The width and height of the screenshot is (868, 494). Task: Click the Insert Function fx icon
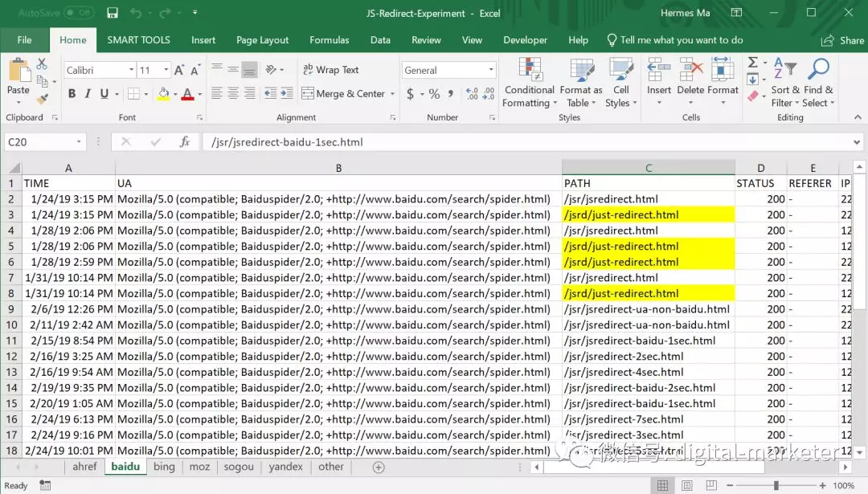pyautogui.click(x=185, y=142)
